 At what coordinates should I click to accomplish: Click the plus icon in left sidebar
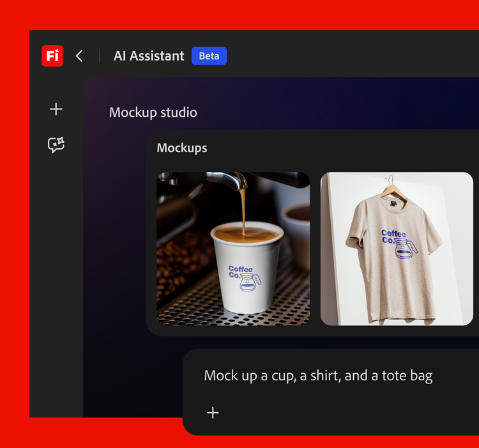pos(56,109)
